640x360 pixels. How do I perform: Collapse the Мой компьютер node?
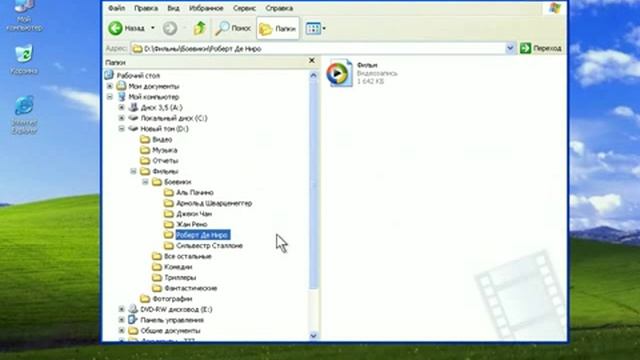(110, 97)
